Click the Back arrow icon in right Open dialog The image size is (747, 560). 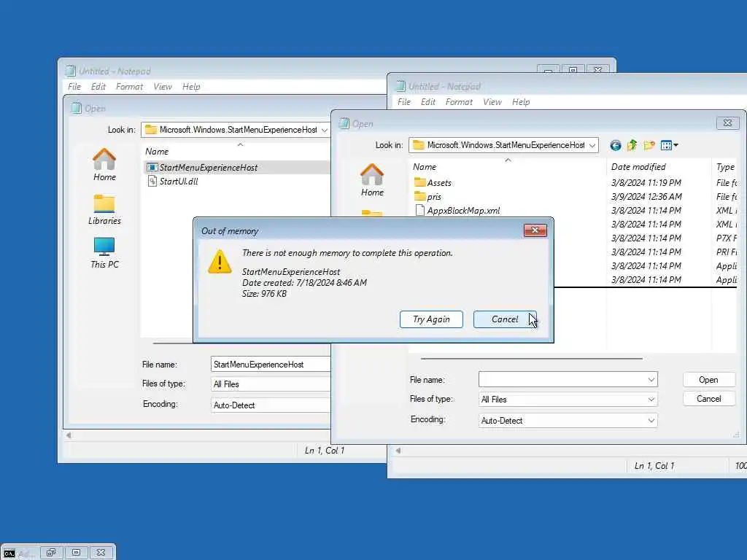(616, 145)
